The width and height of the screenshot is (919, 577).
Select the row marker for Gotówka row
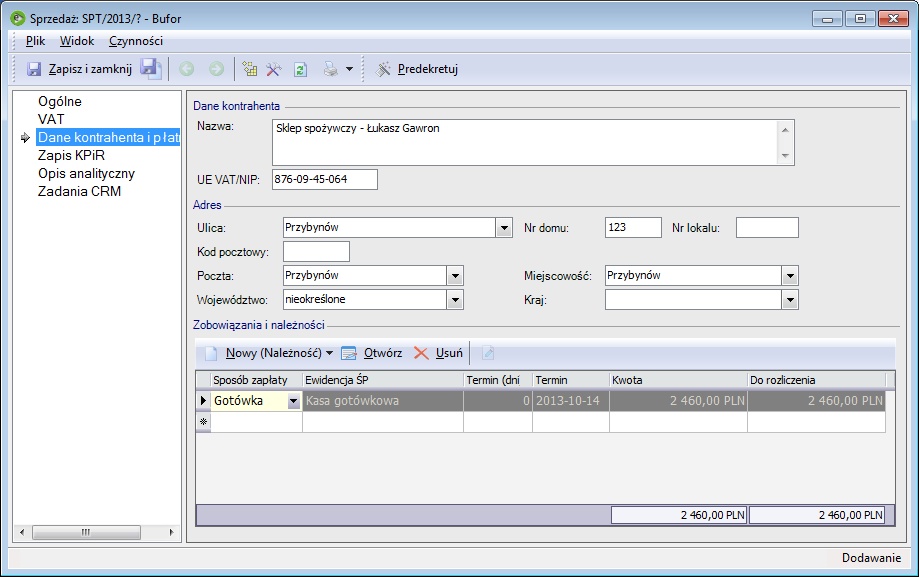click(203, 401)
